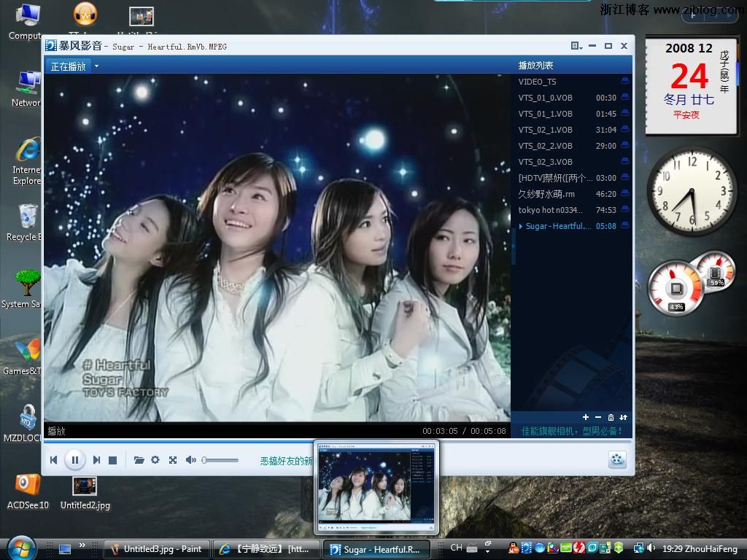
Task: Click the playback progress bar under the video
Action: tap(338, 441)
